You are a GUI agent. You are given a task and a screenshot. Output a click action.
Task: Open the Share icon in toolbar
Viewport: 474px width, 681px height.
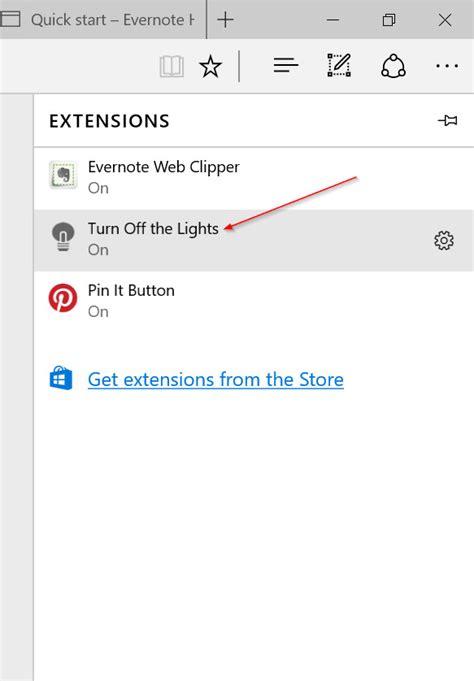click(x=393, y=66)
